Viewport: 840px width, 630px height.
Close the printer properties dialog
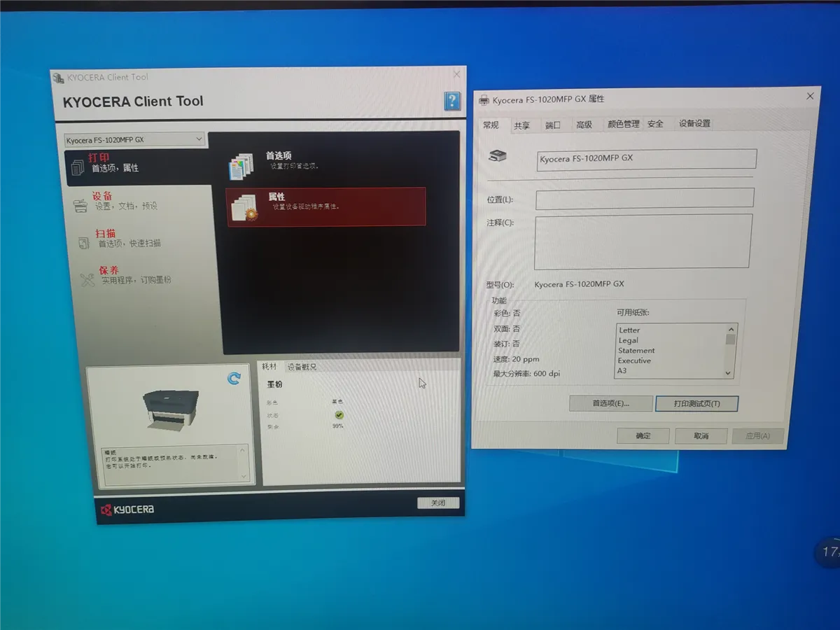tap(811, 96)
